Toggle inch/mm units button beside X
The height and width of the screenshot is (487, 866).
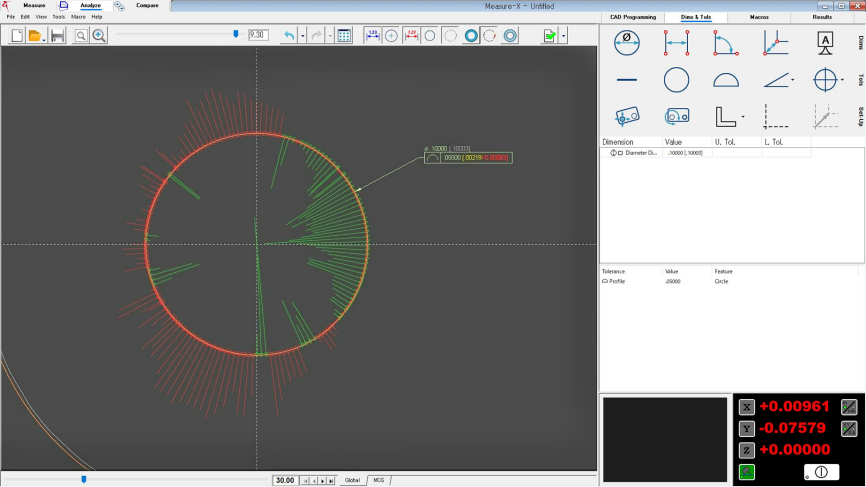pos(849,407)
